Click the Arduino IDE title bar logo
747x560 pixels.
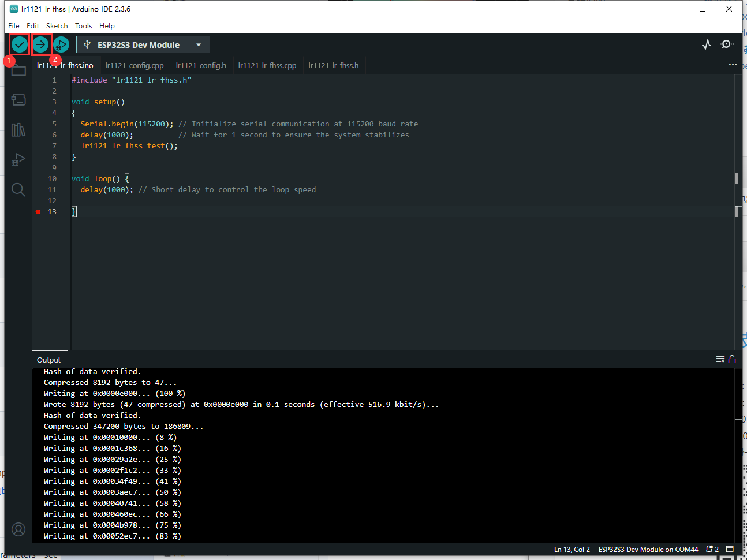pos(14,9)
